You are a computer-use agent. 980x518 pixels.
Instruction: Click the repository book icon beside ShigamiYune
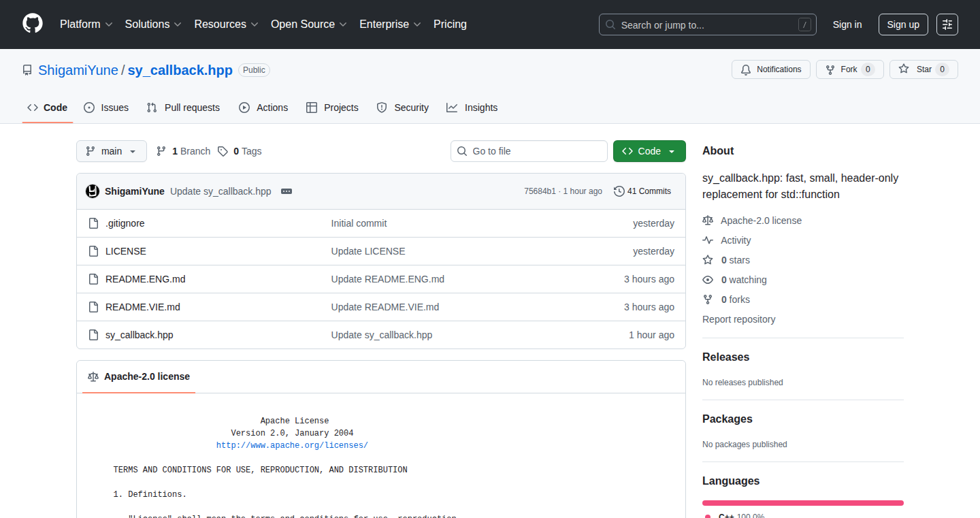pyautogui.click(x=27, y=70)
